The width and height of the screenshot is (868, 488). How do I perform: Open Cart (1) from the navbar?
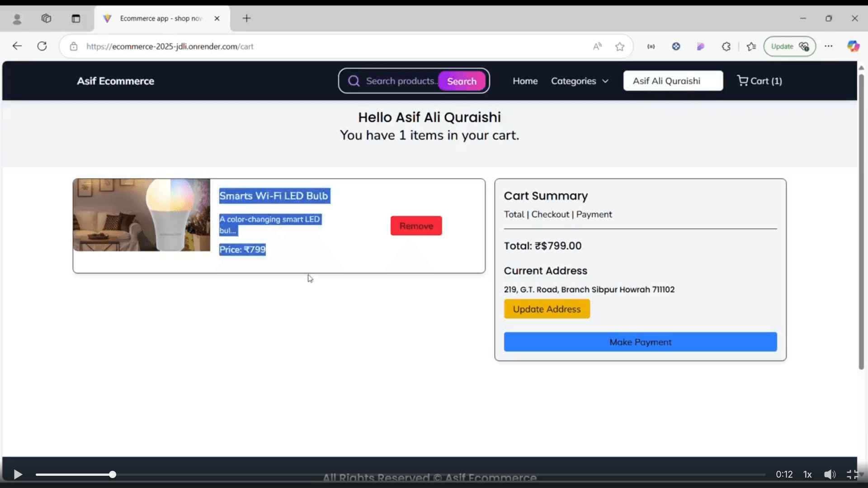click(759, 81)
